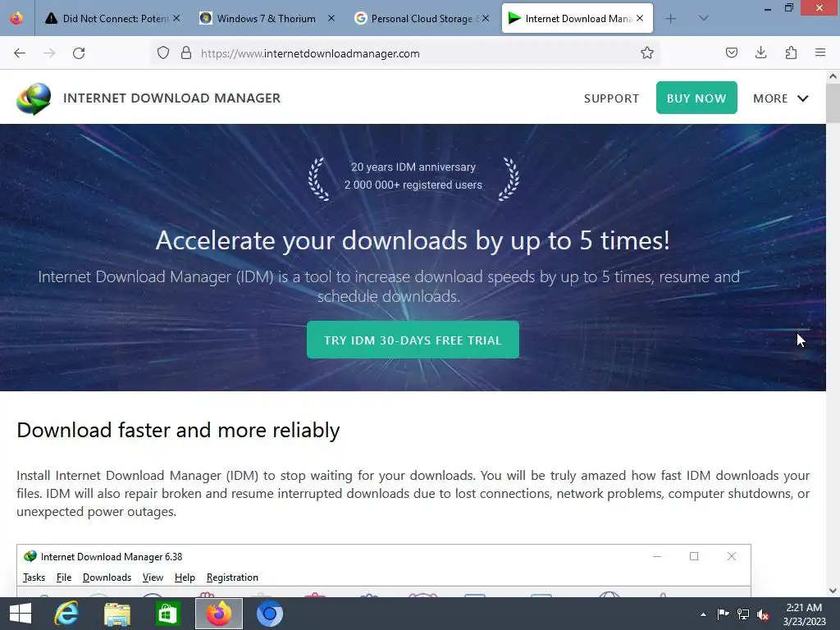The width and height of the screenshot is (840, 630).
Task: Expand the MORE navigation menu
Action: point(781,98)
